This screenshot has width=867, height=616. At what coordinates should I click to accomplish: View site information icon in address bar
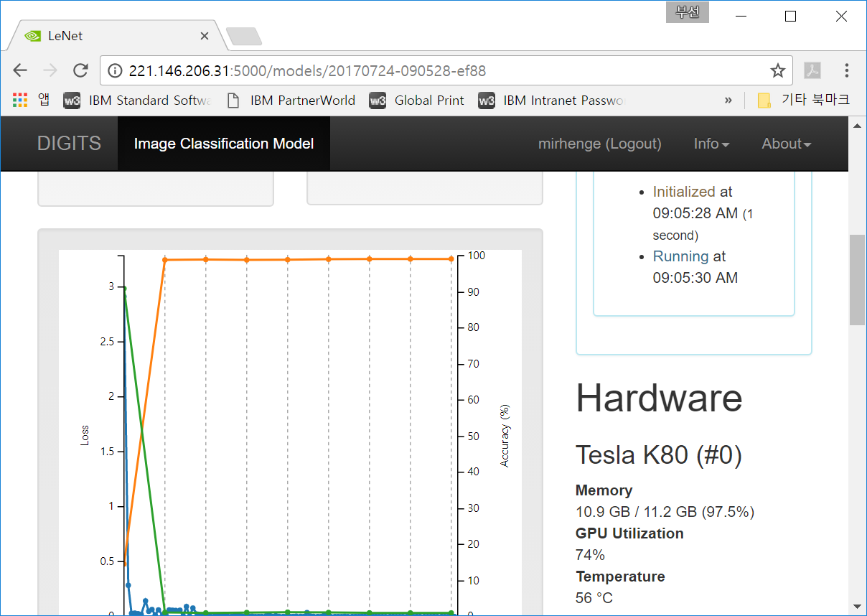coord(115,70)
